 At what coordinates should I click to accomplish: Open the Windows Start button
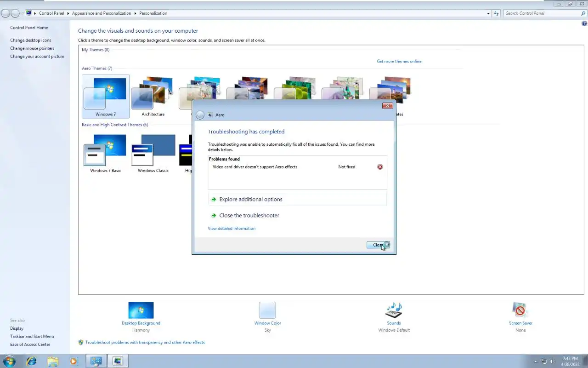point(9,361)
